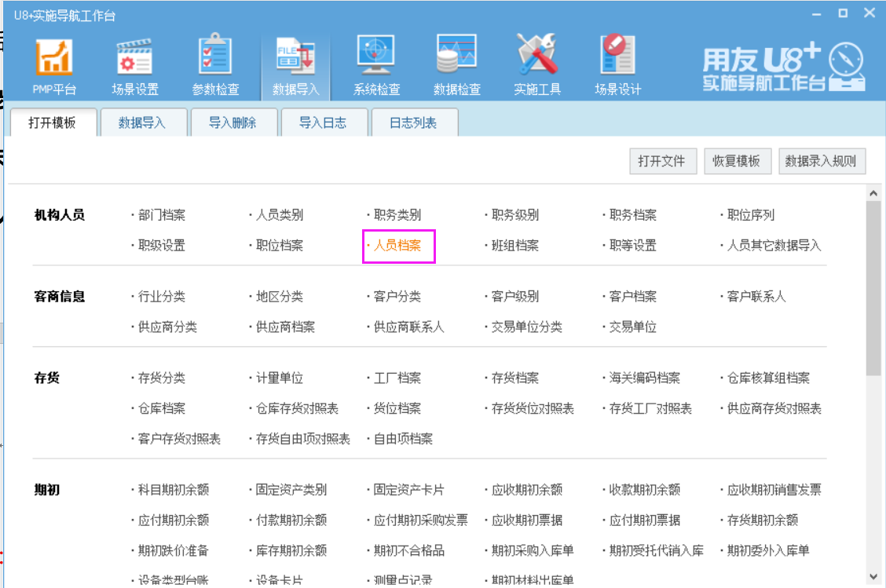Open the 行业分类 template
886x588 pixels.
[162, 297]
